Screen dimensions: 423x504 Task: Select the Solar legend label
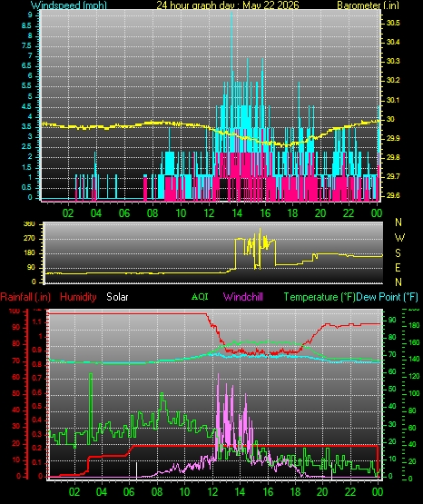click(117, 297)
